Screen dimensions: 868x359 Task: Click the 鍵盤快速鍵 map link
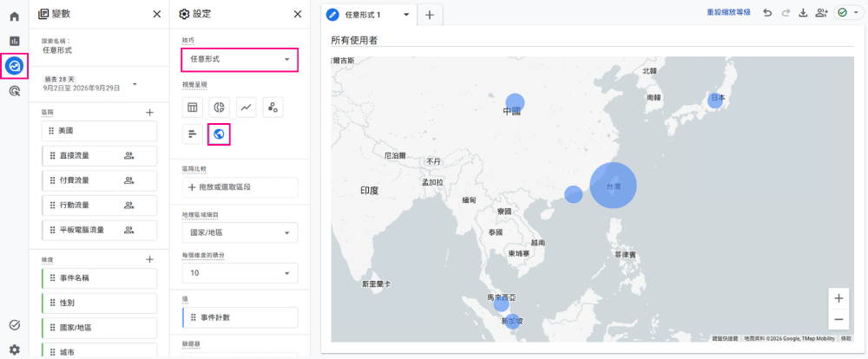725,338
